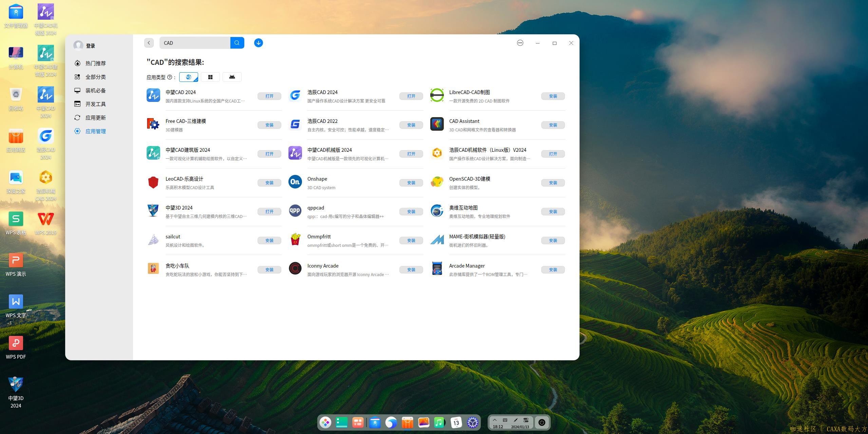Viewport: 868px width, 434px height.
Task: Open 文件管理器 desktop icon
Action: tap(16, 16)
